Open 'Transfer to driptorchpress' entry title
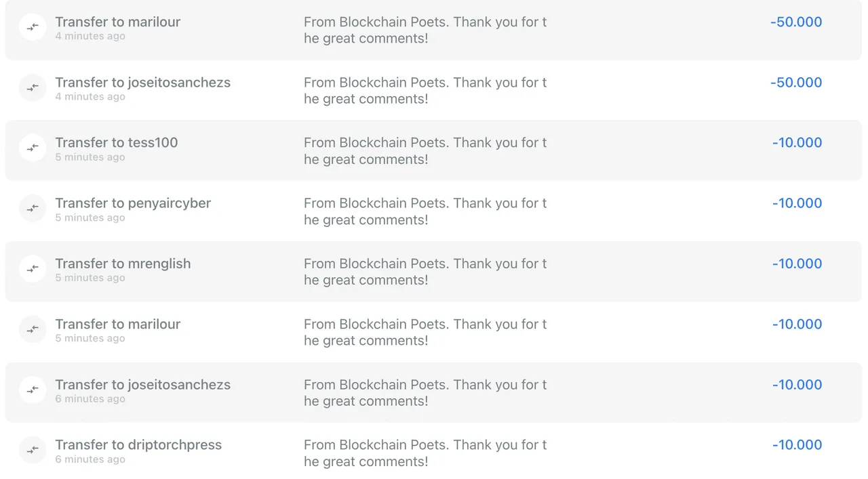The width and height of the screenshot is (868, 479). pos(138,445)
